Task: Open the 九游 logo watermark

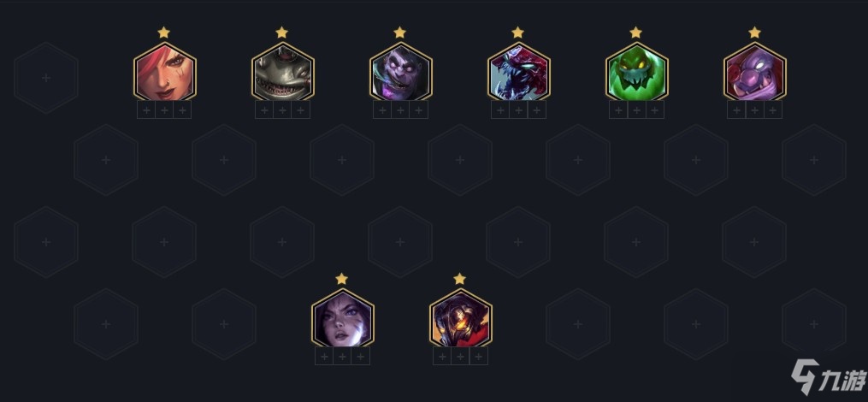Action: [828, 377]
